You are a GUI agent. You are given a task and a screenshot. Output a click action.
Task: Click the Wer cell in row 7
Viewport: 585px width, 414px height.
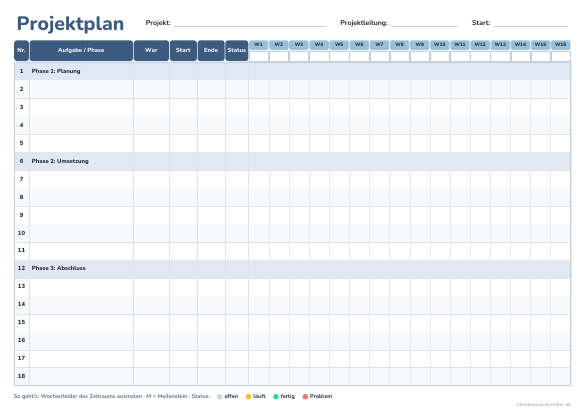pyautogui.click(x=151, y=179)
